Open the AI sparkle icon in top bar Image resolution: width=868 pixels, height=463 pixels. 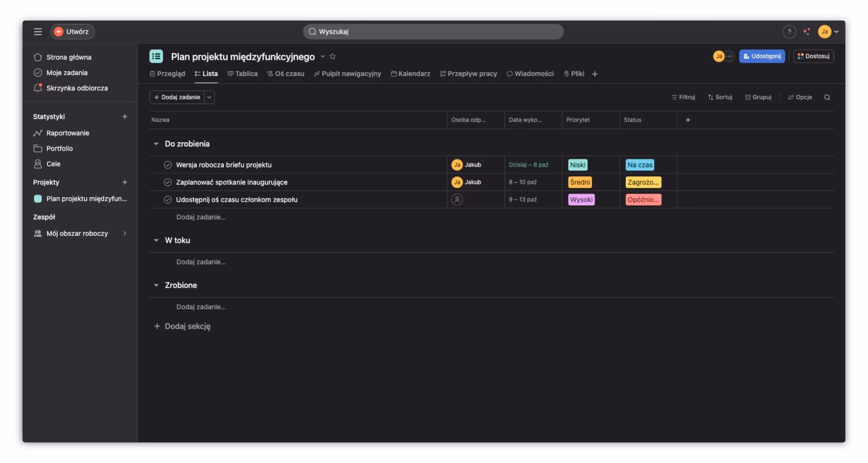[x=806, y=32]
